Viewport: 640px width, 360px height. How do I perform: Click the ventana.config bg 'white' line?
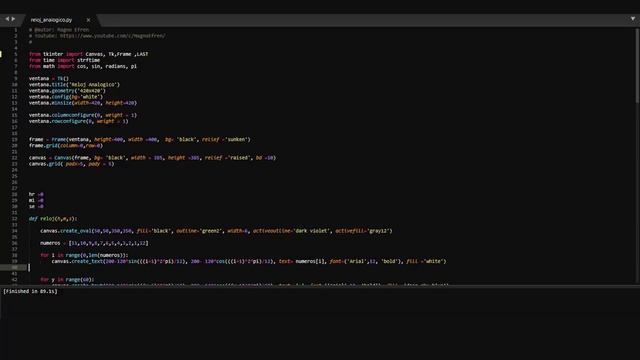[66, 97]
